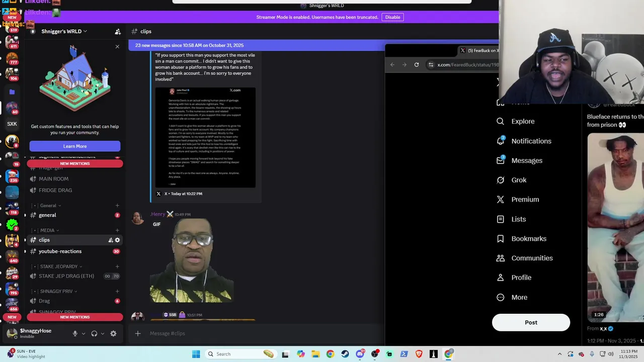
Task: Open the server icon with 235 badge
Action: tap(12, 175)
